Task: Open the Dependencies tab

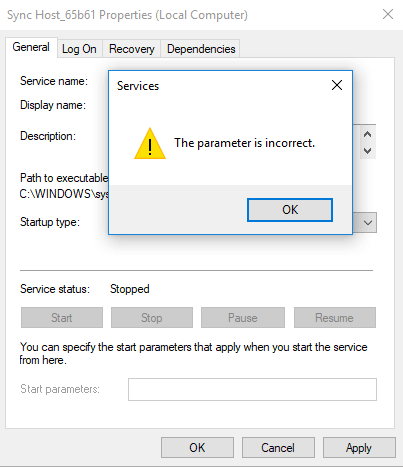Action: click(x=201, y=49)
